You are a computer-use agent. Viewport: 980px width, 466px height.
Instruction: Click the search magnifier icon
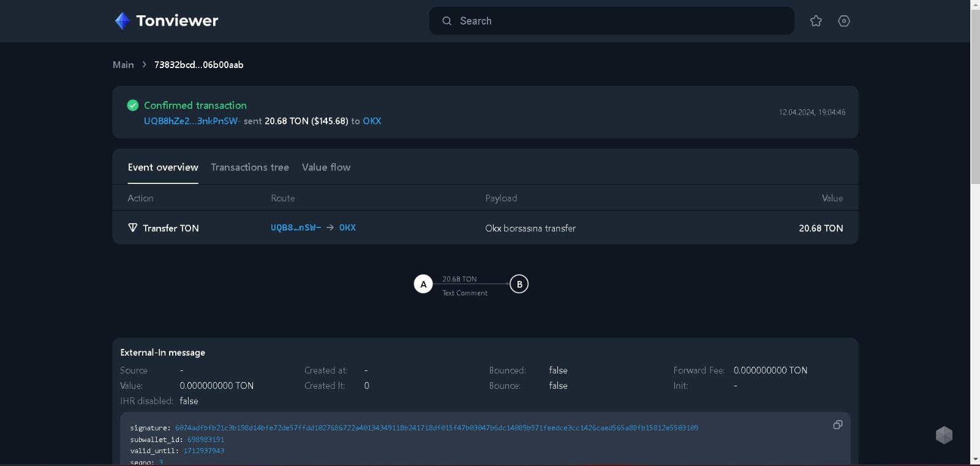pyautogui.click(x=447, y=21)
